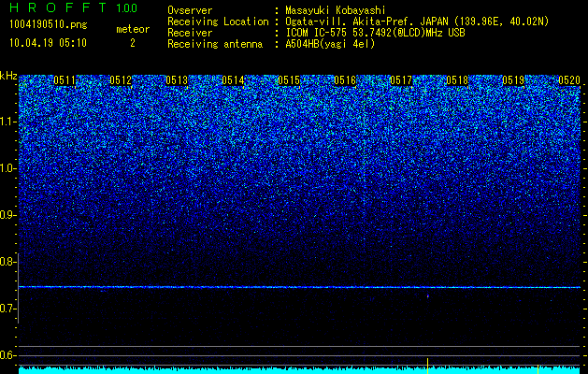The height and width of the screenshot is (374, 588).
Task: Click the 0513 time marker
Action: (x=177, y=80)
